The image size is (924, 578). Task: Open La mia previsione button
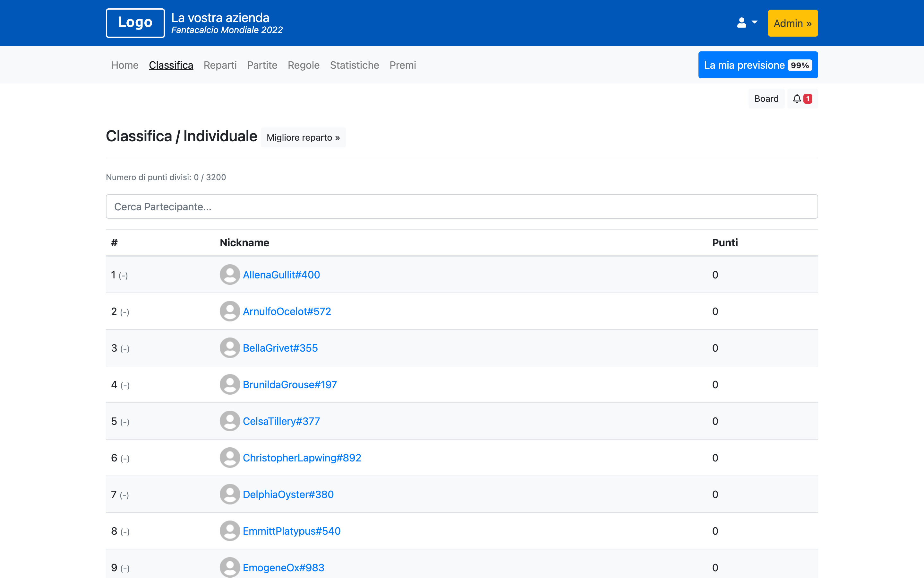[x=758, y=65]
